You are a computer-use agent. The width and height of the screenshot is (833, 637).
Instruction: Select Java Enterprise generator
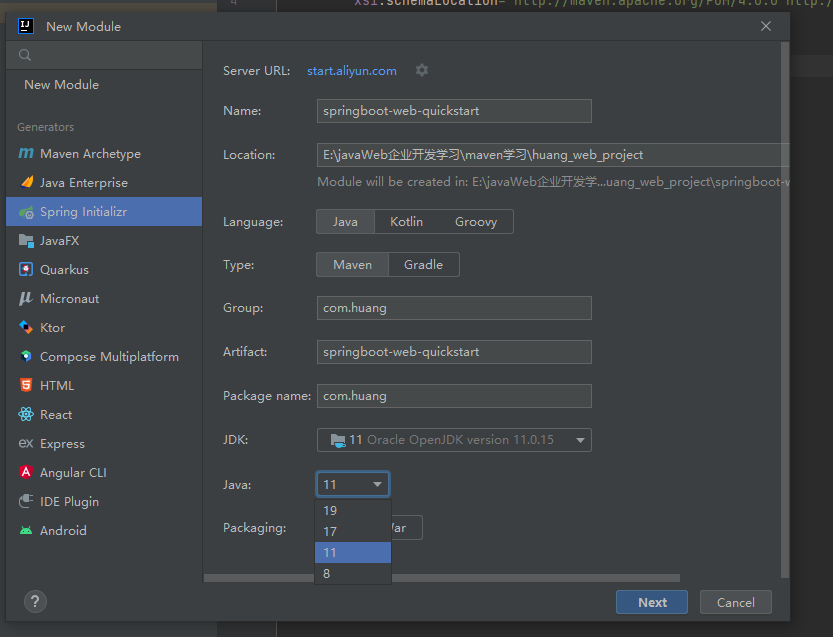[104, 183]
